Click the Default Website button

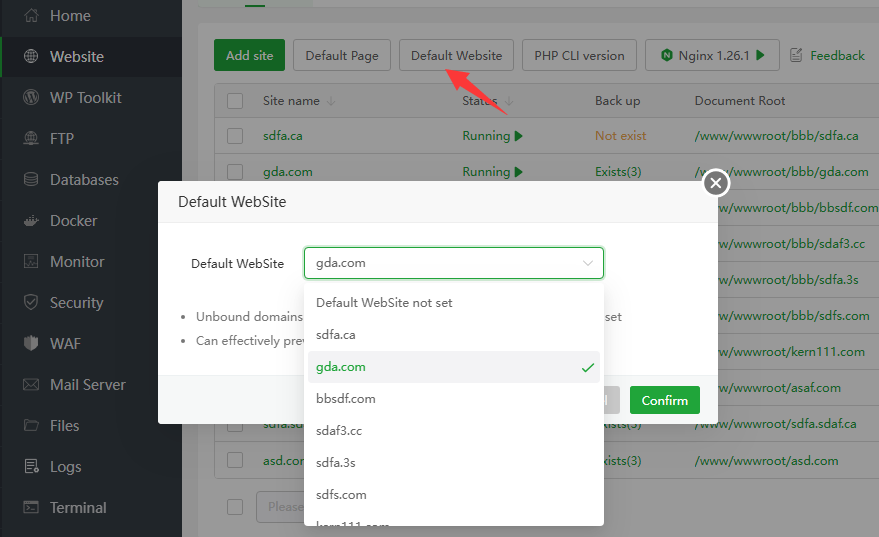456,55
